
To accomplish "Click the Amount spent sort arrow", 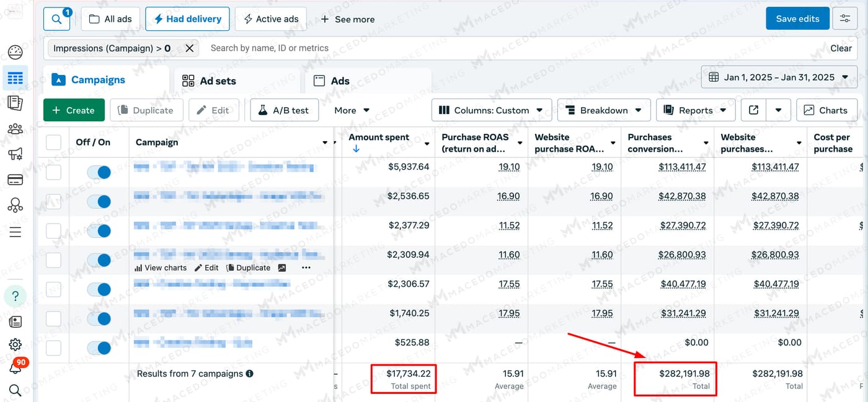I will click(356, 149).
